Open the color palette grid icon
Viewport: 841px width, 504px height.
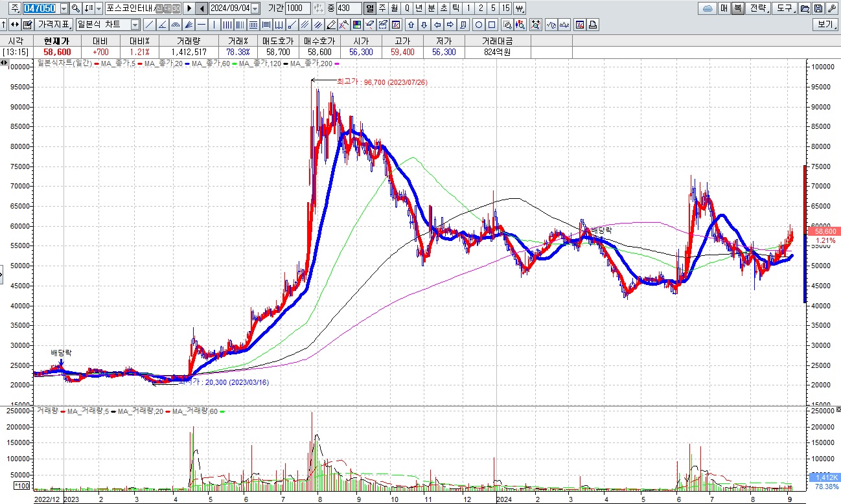pos(356,25)
